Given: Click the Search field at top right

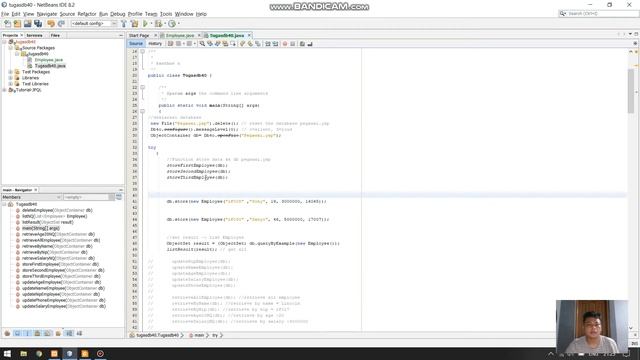Looking at the screenshot, I should point(598,13).
